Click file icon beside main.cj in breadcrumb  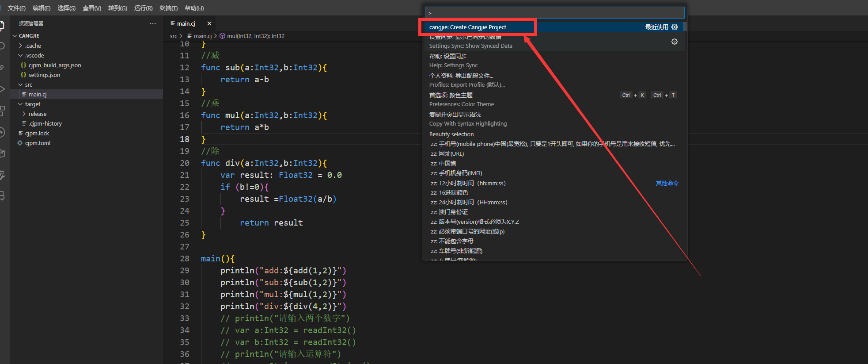coord(190,36)
